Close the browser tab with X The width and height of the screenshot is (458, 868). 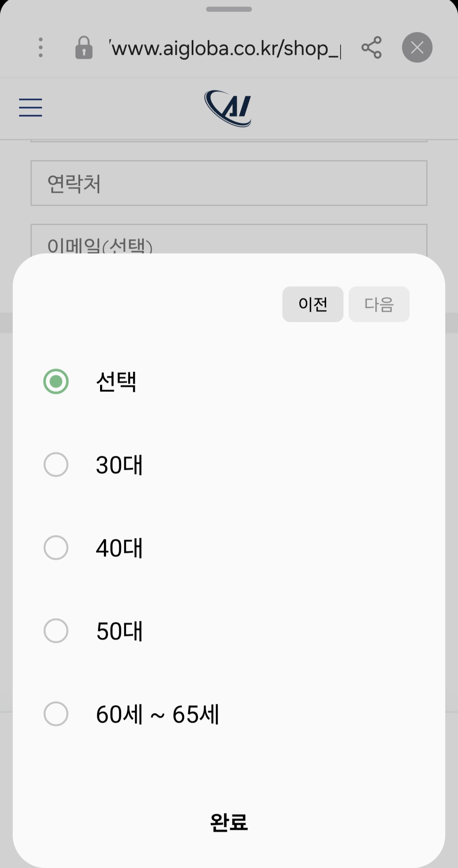point(417,47)
